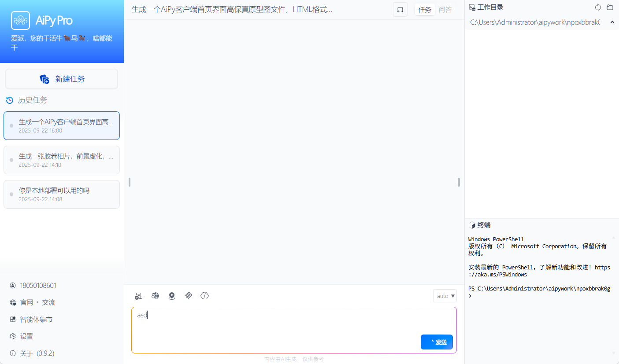Open the 设置 menu item

click(26, 336)
